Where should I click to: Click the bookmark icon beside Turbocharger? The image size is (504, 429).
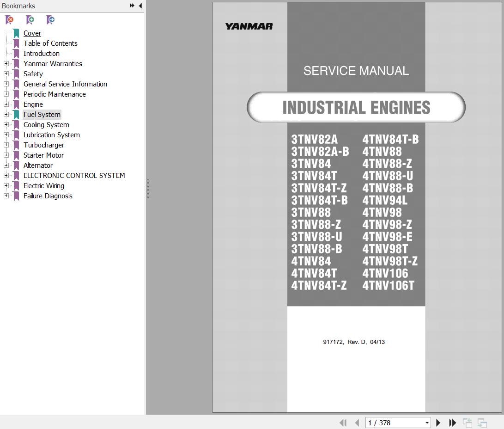click(x=16, y=145)
